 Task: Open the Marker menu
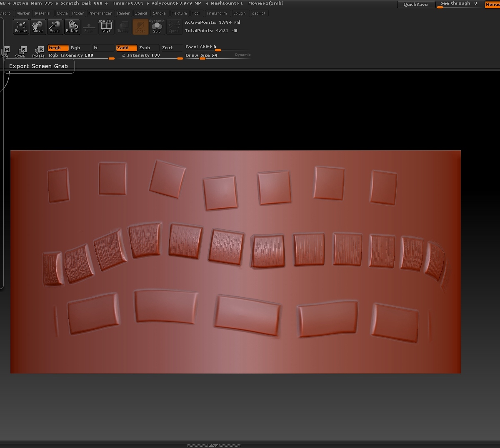[x=23, y=13]
